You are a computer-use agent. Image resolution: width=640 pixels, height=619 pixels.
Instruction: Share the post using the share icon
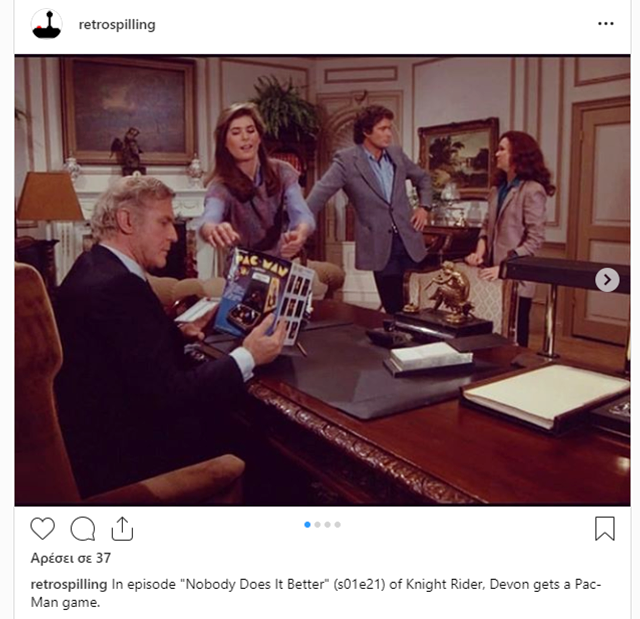(122, 528)
